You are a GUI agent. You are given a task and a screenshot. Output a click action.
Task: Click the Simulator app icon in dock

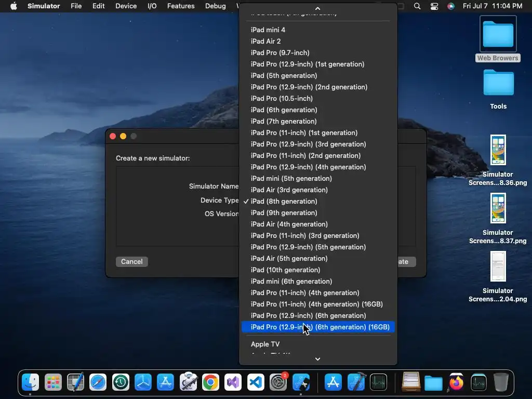coord(301,382)
